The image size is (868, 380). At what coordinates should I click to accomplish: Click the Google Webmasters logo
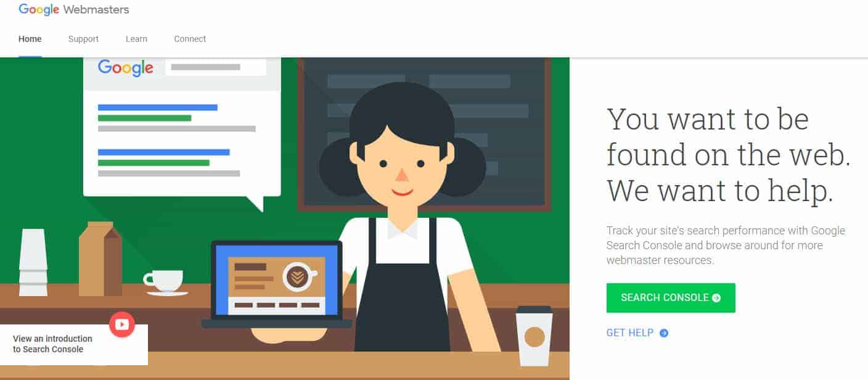coord(74,10)
